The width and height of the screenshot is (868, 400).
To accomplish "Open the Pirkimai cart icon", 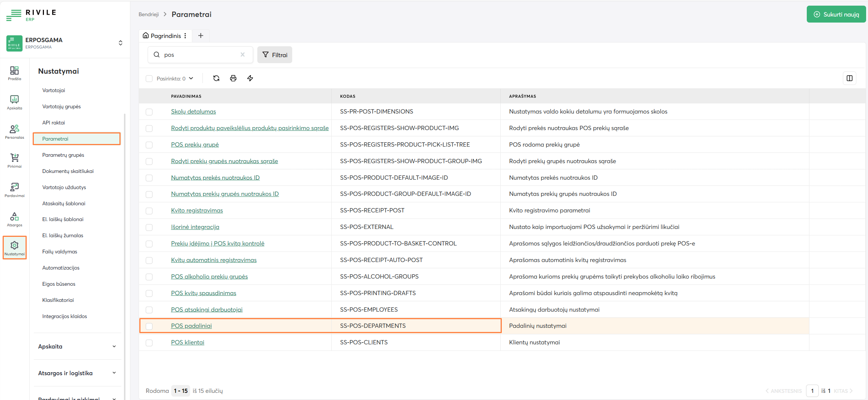I will (x=14, y=161).
